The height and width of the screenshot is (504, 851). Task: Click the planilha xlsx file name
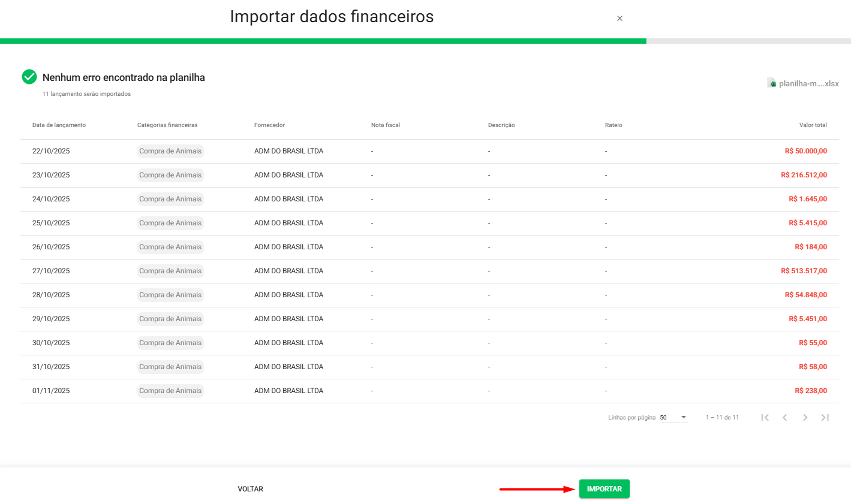[x=808, y=84]
